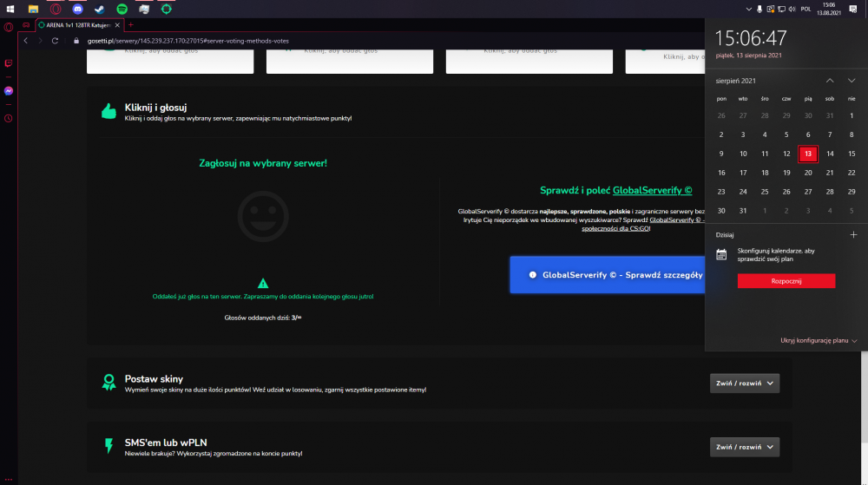Click the Opera menu logo in the sidebar
Viewport: 868px width, 485px height.
9,27
